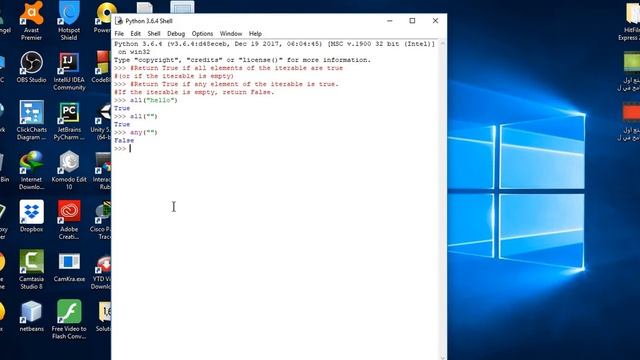Click the any("") command line

[x=136, y=132]
